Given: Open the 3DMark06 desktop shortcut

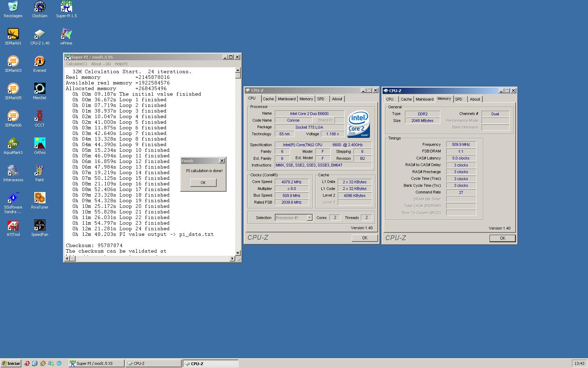Looking at the screenshot, I should pyautogui.click(x=13, y=118).
